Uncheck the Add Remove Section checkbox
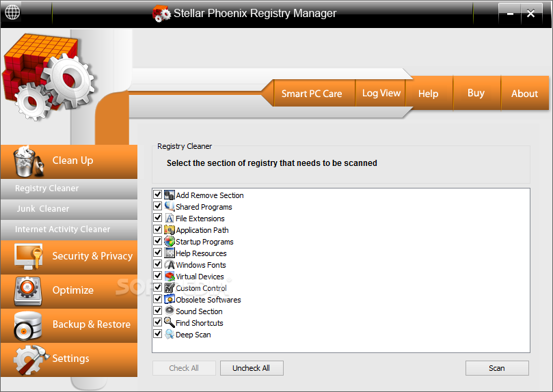Image resolution: width=553 pixels, height=392 pixels. 158,195
